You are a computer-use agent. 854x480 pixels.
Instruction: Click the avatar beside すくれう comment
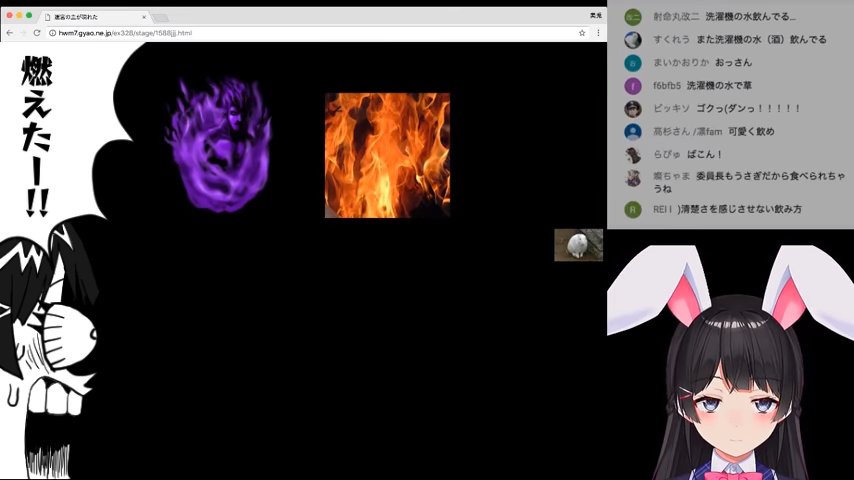632,40
